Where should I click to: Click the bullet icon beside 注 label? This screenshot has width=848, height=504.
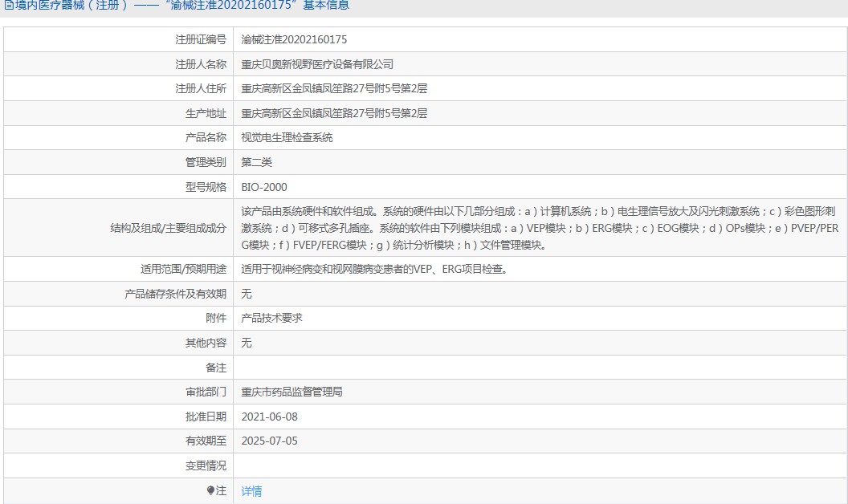210,490
